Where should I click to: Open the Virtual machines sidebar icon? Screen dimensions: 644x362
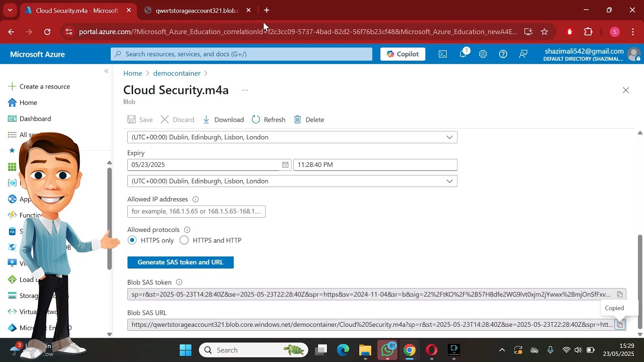pyautogui.click(x=12, y=263)
